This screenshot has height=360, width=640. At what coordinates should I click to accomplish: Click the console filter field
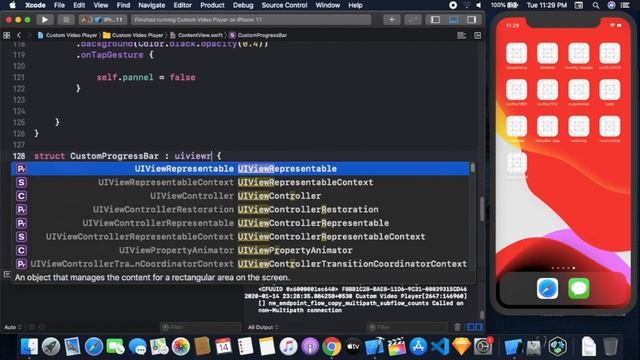pyautogui.click(x=408, y=327)
